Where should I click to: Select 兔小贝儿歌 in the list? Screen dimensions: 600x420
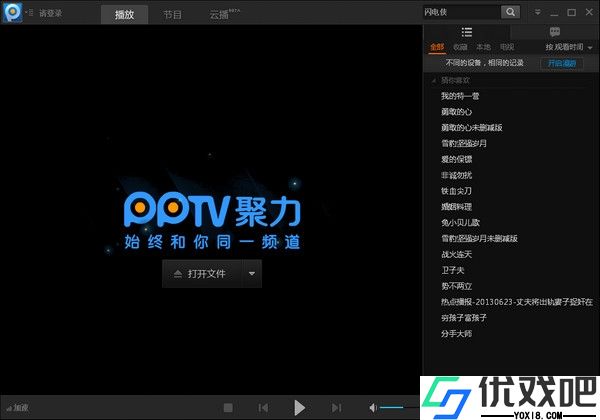(460, 223)
